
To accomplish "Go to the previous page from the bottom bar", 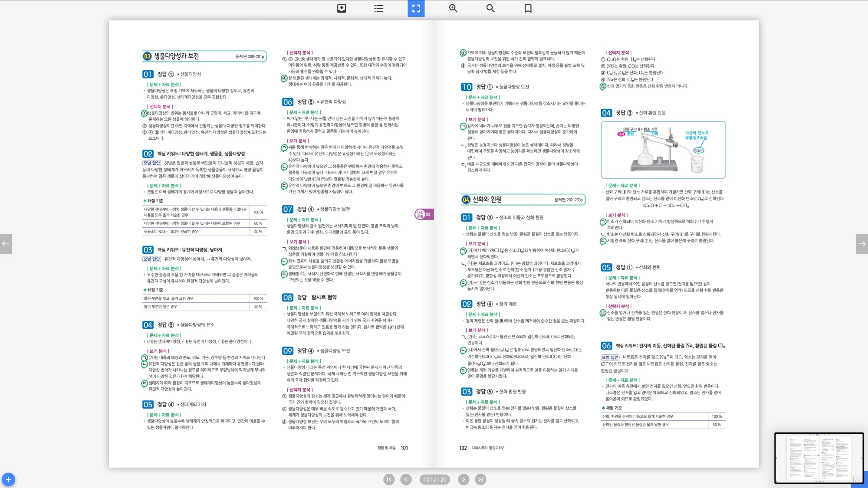I will (406, 479).
